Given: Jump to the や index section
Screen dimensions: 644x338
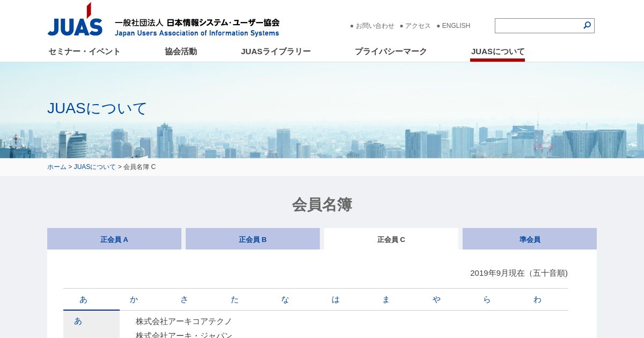Looking at the screenshot, I should click(x=436, y=299).
